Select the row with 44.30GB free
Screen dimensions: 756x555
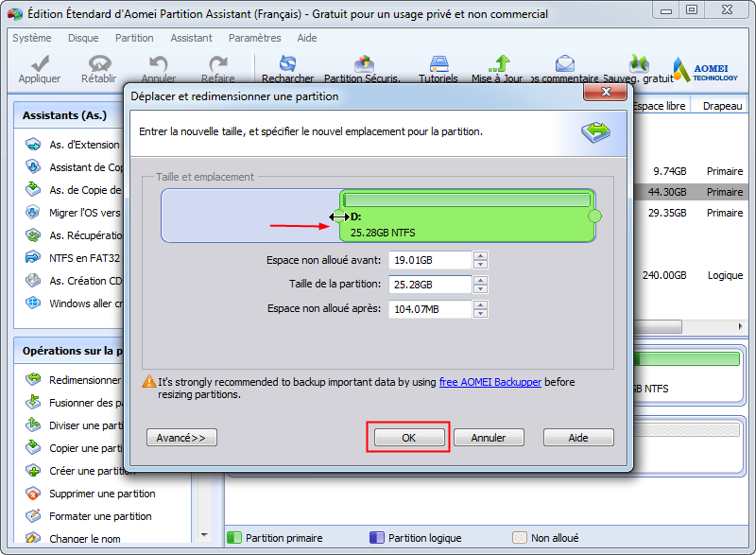(x=690, y=192)
